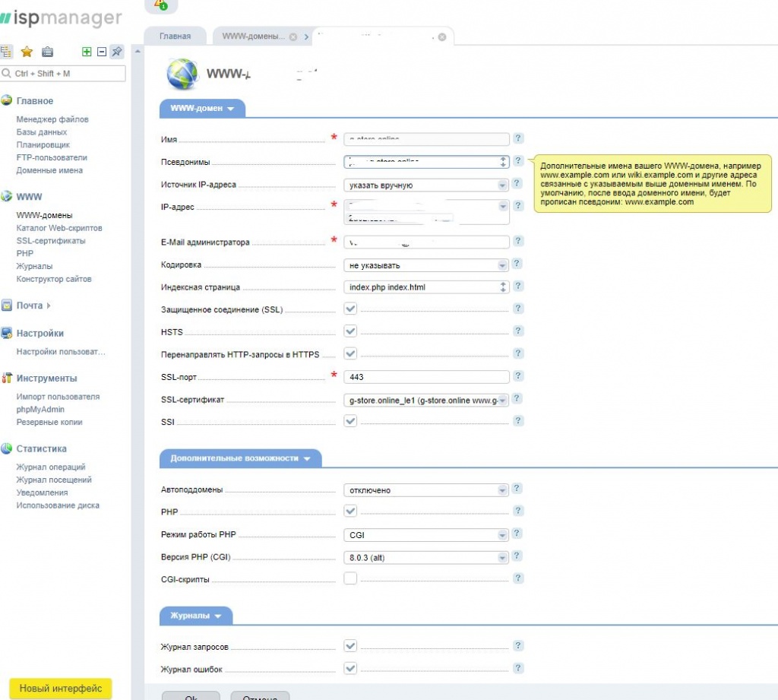778x700 pixels.
Task: Disable the HSTS checkbox
Action: (x=350, y=331)
